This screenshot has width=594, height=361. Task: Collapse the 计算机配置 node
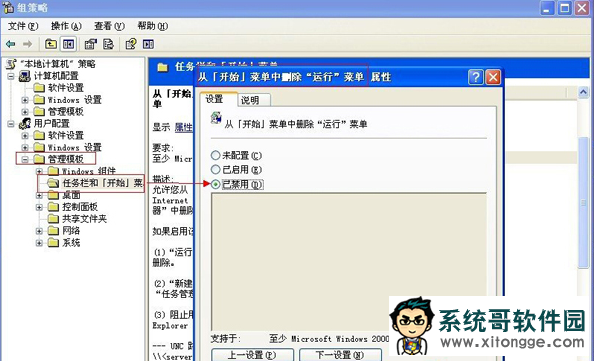click(11, 76)
